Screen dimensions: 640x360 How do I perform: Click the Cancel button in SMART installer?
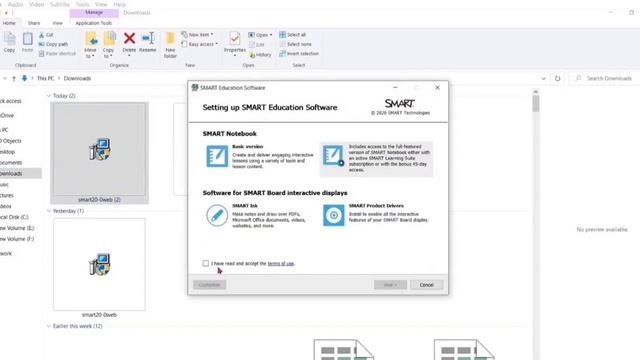pyautogui.click(x=427, y=285)
